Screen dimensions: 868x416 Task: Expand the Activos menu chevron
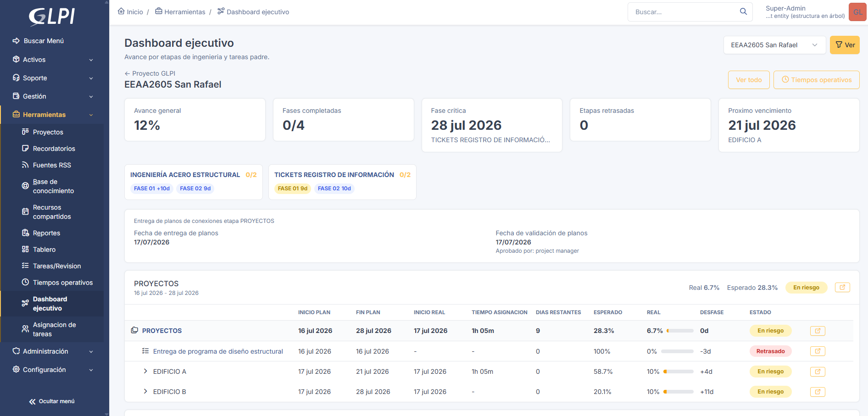[91, 60]
